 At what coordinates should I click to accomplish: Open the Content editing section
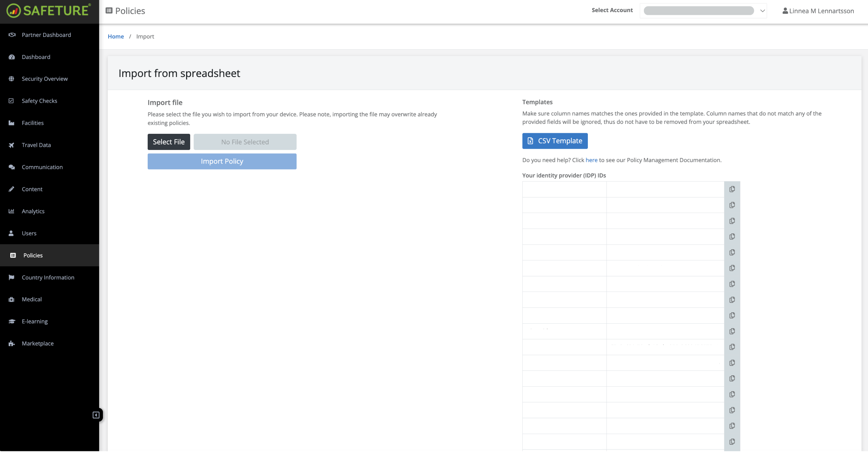pos(32,189)
